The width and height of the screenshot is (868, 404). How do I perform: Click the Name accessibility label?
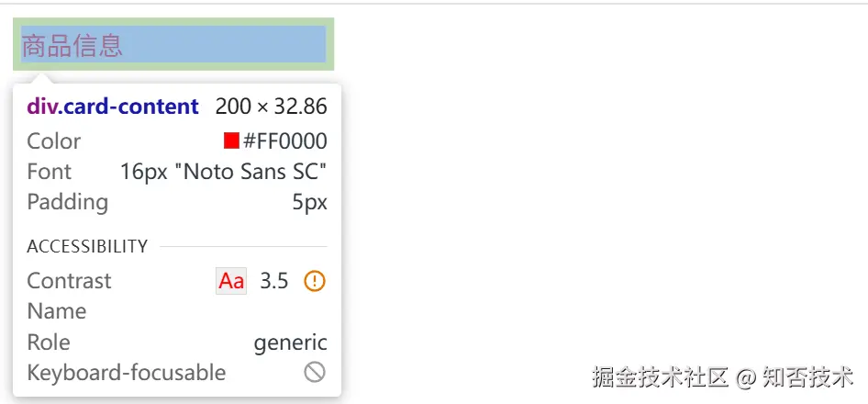click(56, 311)
